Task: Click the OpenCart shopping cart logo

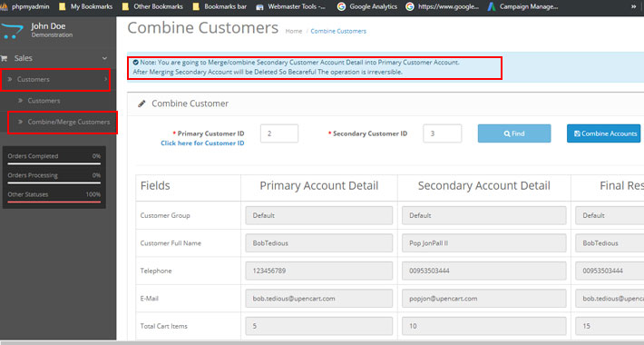Action: click(12, 31)
